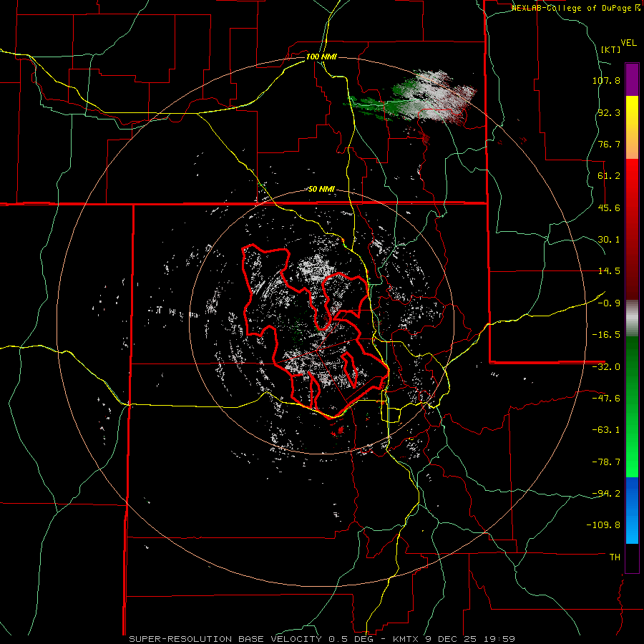
Task: Click the 14.5 legend value
Action: (x=609, y=271)
